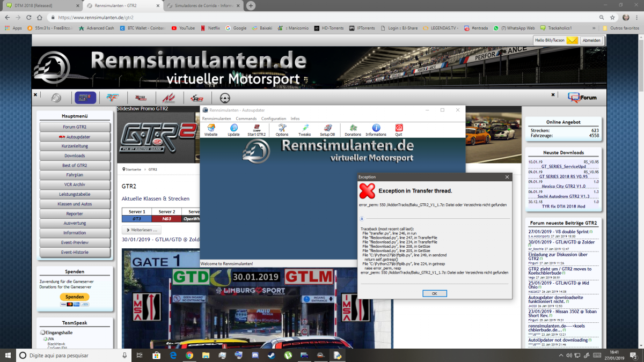The width and height of the screenshot is (644, 362).
Task: Click the Update icon in Autoupdater toolbar
Action: click(x=233, y=130)
